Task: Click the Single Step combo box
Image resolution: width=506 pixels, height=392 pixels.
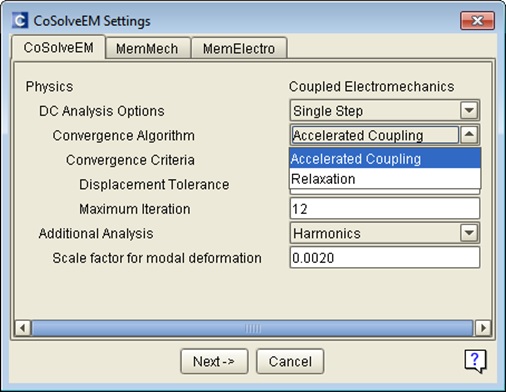Action: coord(385,110)
